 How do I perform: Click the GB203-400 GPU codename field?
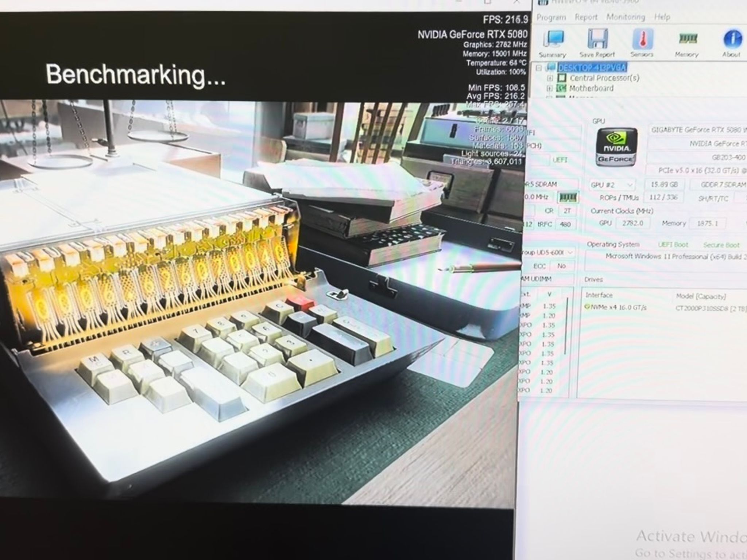tap(697, 157)
